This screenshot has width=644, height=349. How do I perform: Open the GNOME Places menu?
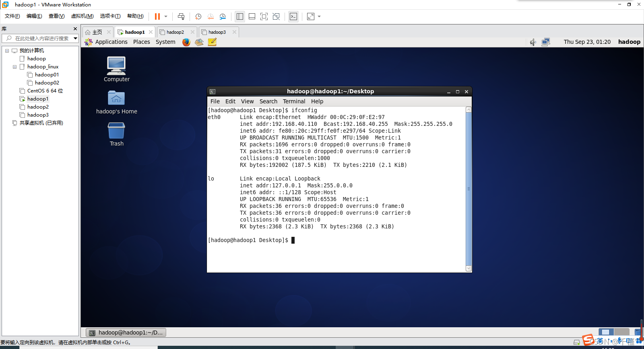pos(142,42)
